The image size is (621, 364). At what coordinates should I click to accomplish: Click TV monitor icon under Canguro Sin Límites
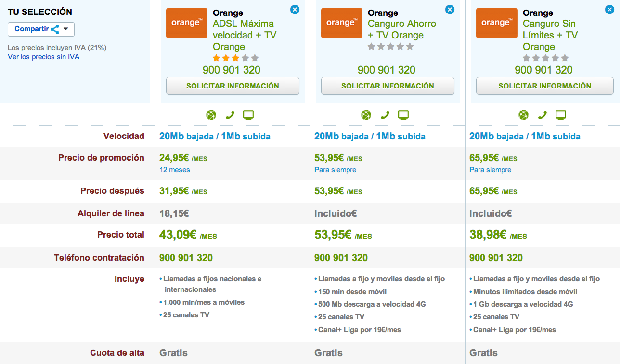[561, 115]
